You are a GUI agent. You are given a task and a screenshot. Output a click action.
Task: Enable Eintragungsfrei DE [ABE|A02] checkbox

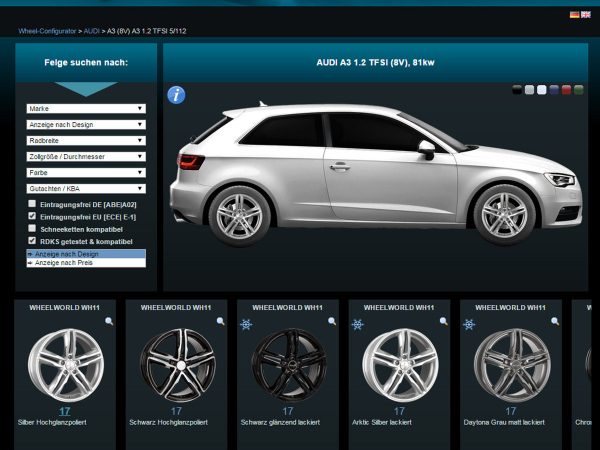pos(32,204)
